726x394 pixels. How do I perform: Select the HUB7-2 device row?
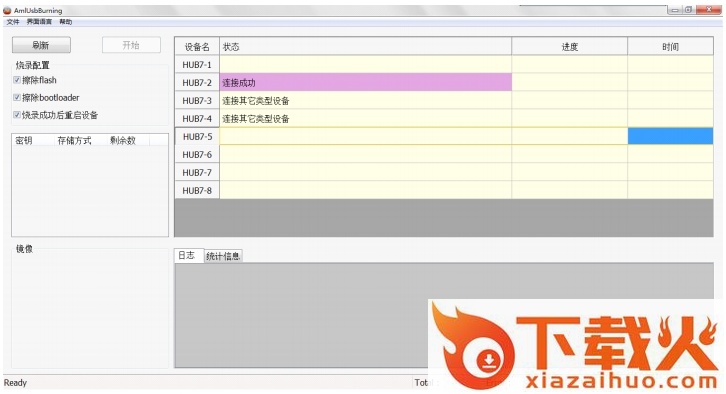click(x=444, y=82)
